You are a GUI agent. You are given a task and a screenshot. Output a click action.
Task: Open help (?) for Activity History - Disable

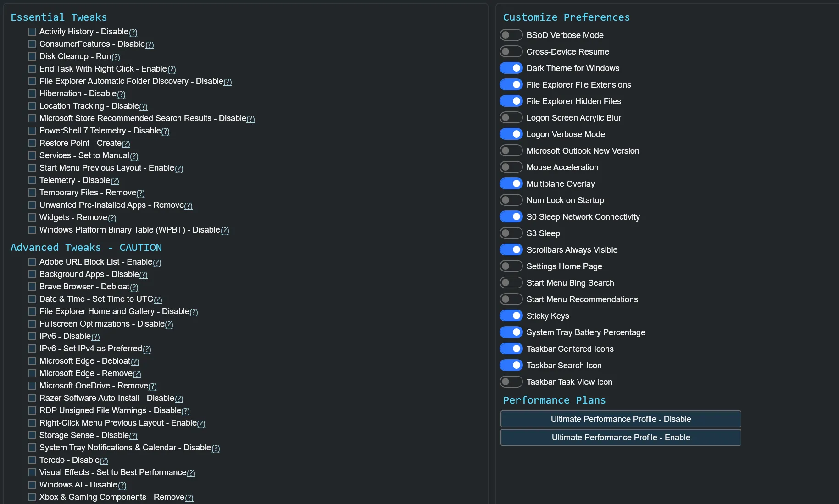pyautogui.click(x=133, y=33)
